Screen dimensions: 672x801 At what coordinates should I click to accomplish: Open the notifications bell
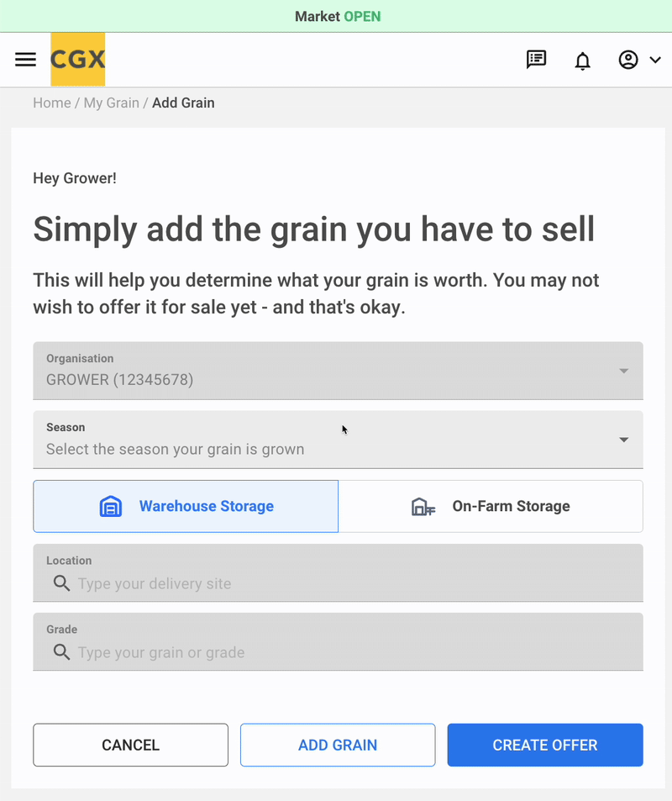click(582, 61)
